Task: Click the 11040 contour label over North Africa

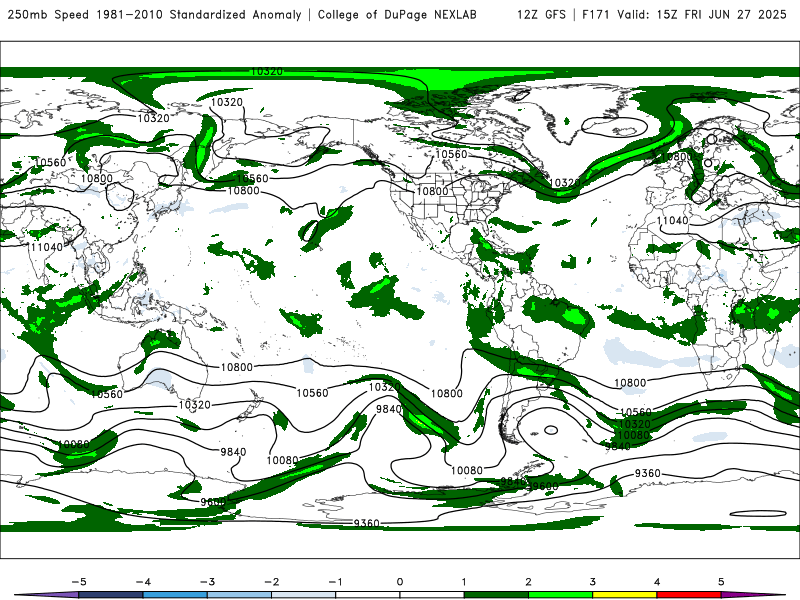Action: (672, 220)
